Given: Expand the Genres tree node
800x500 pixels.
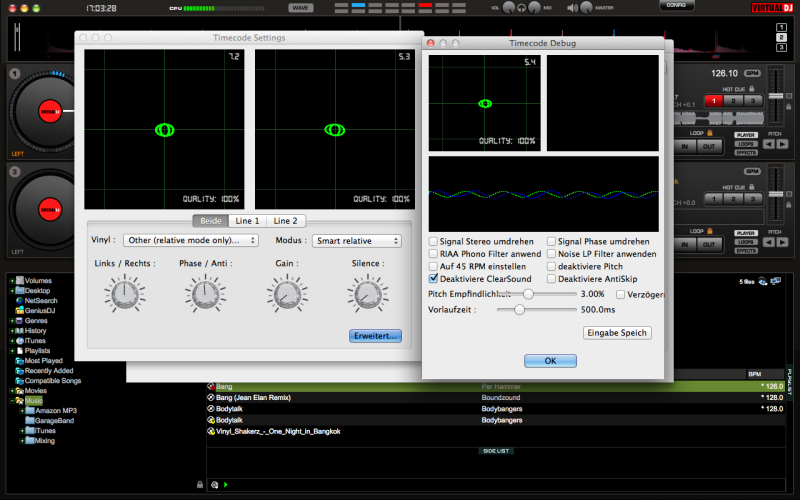Looking at the screenshot, I should (x=11, y=321).
